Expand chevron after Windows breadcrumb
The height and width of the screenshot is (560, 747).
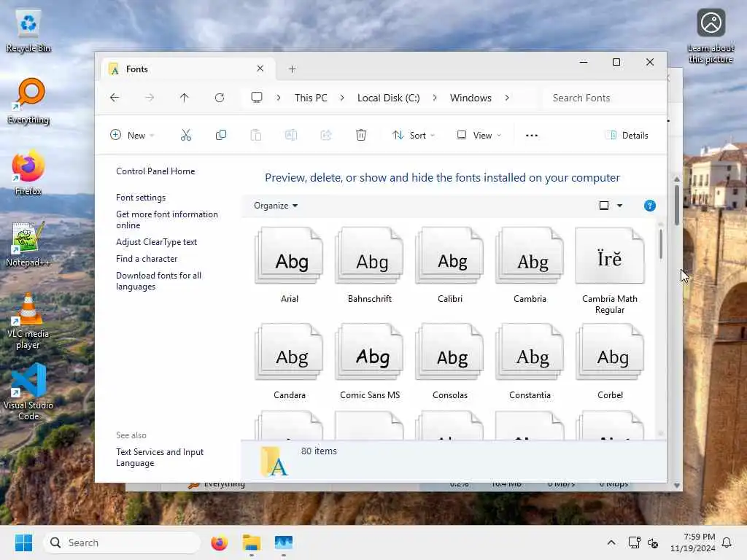507,98
